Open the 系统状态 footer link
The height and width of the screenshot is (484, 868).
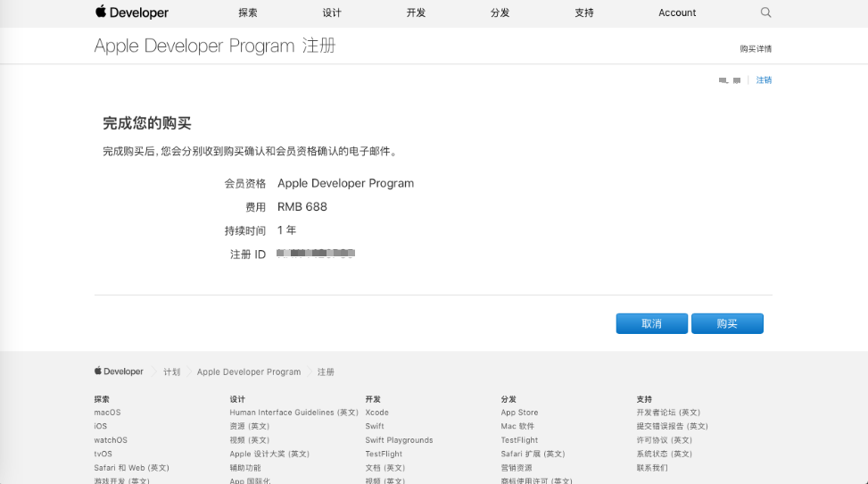(x=665, y=454)
